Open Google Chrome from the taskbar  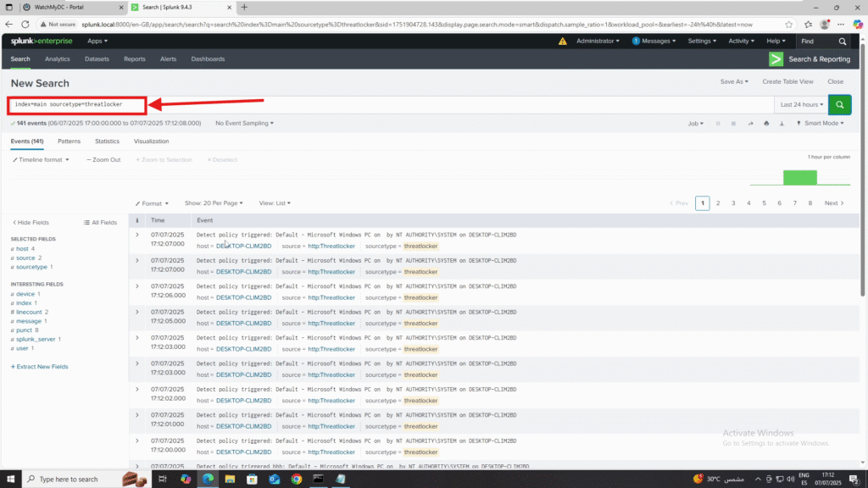click(296, 480)
